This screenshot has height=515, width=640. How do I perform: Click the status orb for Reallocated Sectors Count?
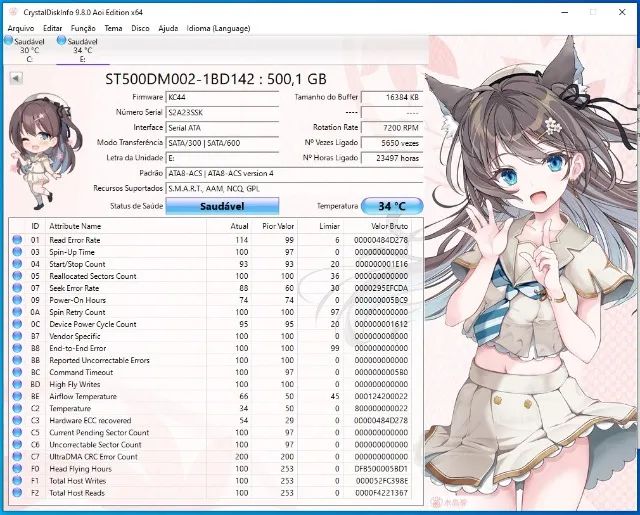tap(17, 276)
